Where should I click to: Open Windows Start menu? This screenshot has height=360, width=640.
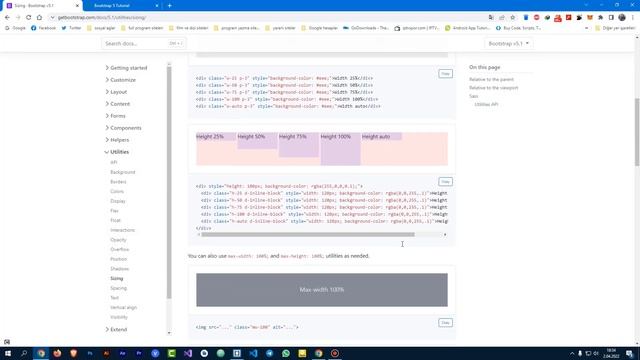click(x=8, y=353)
